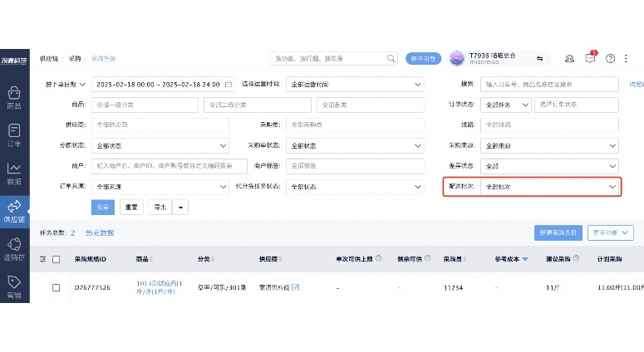Viewport: 644px width, 352px height.
Task: Open the 数据 chart sidebar module
Action: [14, 174]
